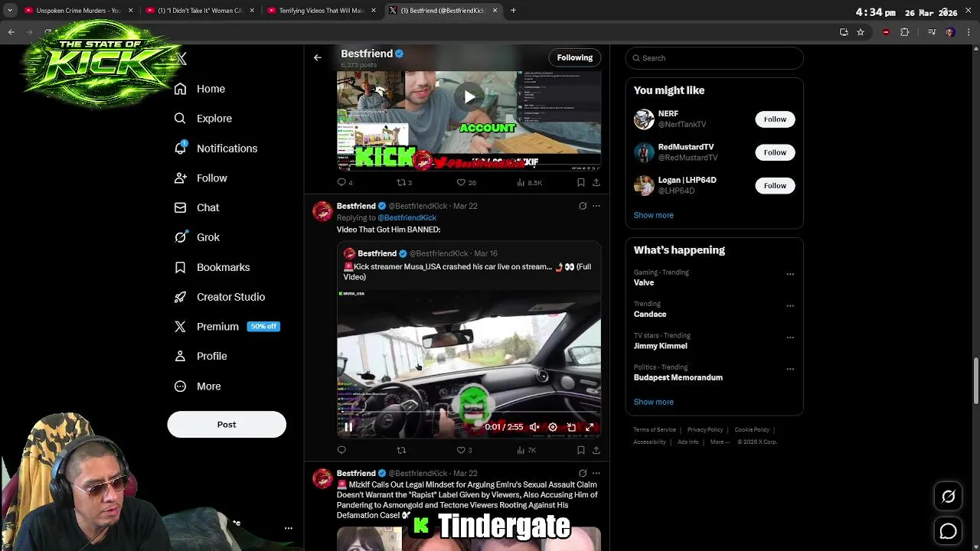This screenshot has height=551, width=980.
Task: Open more options on the Mizkif post
Action: (596, 473)
